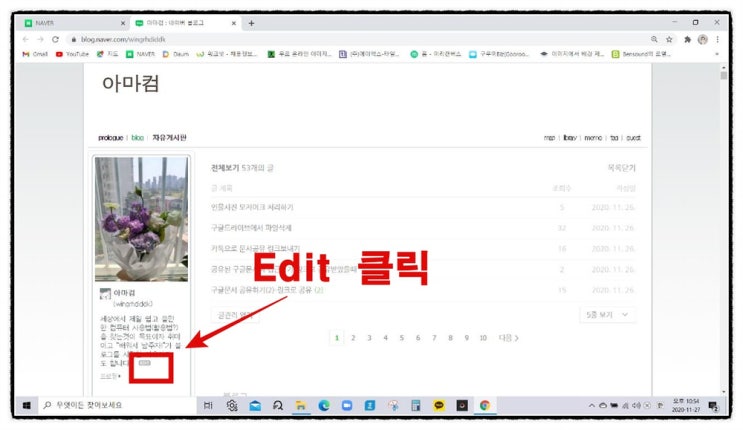Open the NAVER bookmark
This screenshot has height=430, width=743.
click(x=141, y=54)
